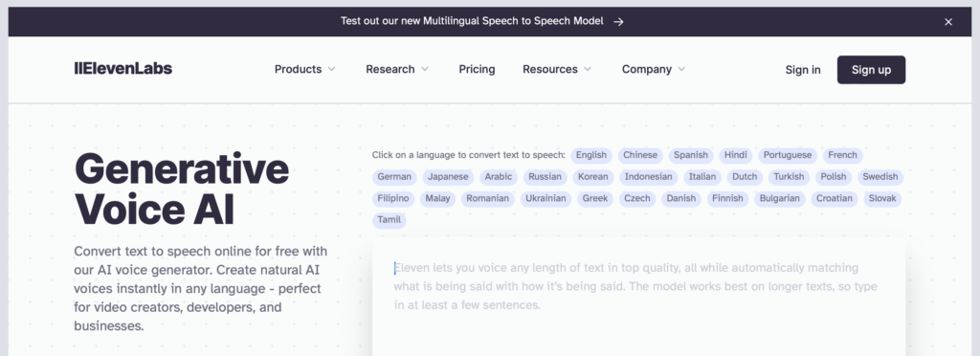Select the French language chip

pyautogui.click(x=842, y=156)
